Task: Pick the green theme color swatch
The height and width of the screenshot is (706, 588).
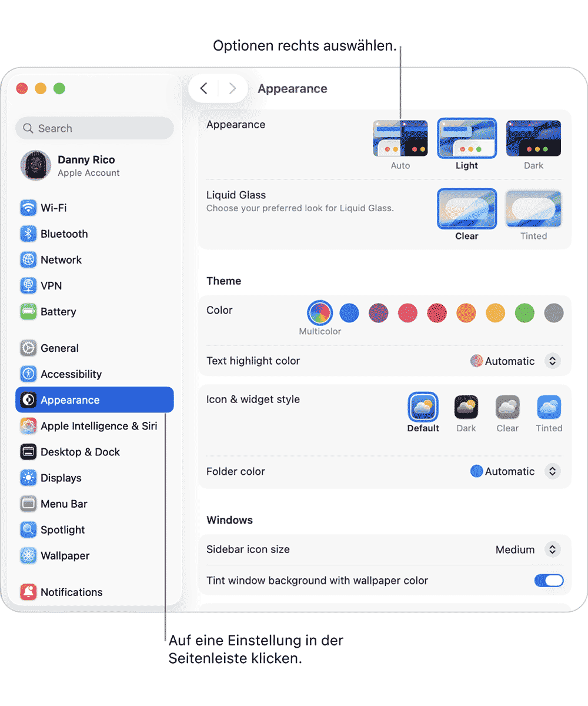Action: pos(524,313)
